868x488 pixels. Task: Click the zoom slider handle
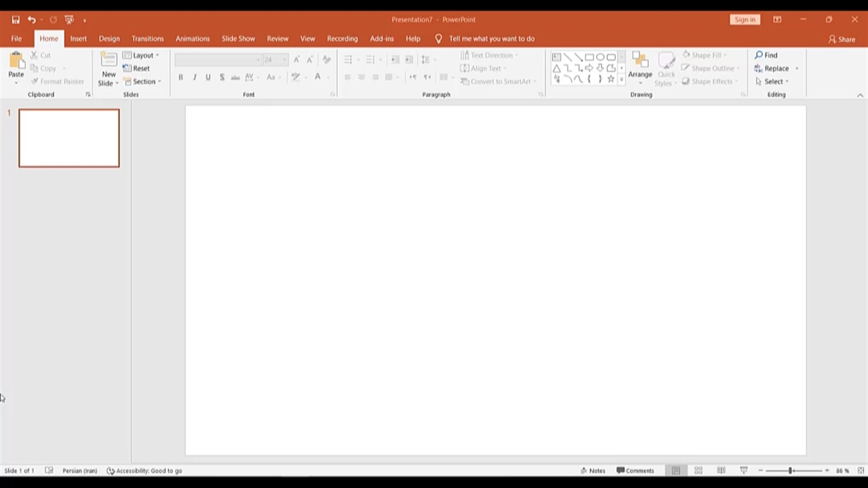click(790, 470)
